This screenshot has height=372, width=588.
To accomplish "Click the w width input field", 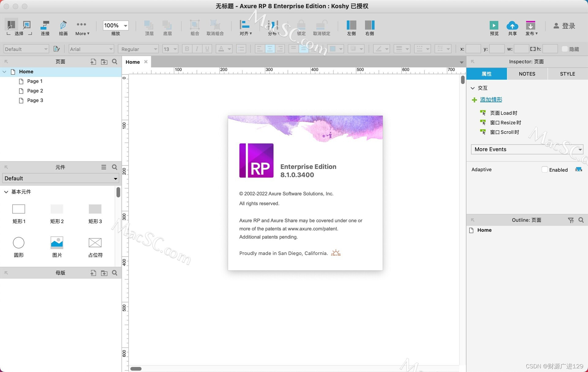I will click(x=521, y=49).
